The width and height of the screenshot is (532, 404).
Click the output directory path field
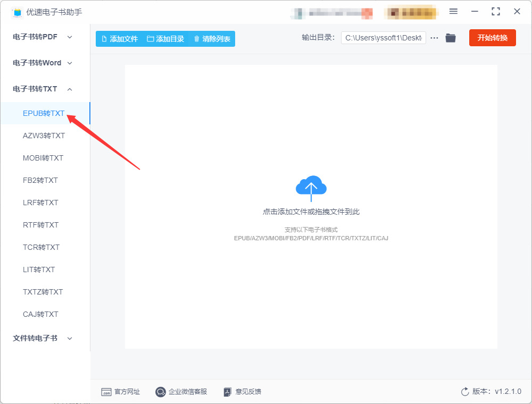pyautogui.click(x=384, y=38)
